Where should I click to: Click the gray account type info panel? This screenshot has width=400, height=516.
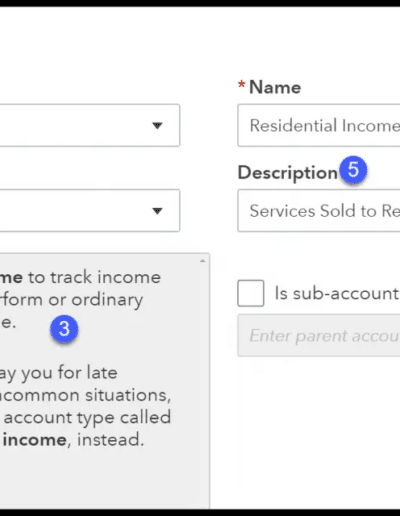[x=105, y=381]
